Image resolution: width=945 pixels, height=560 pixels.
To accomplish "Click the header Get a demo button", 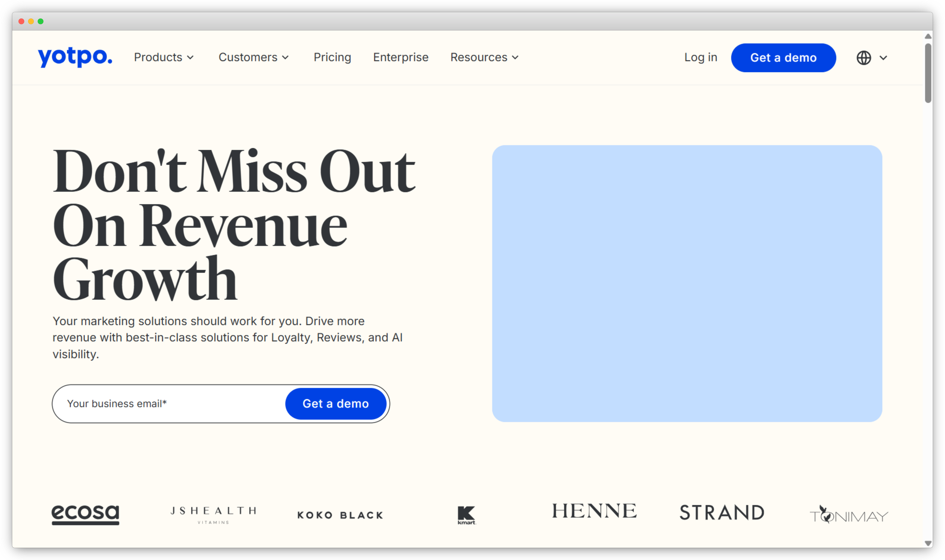I will point(783,58).
